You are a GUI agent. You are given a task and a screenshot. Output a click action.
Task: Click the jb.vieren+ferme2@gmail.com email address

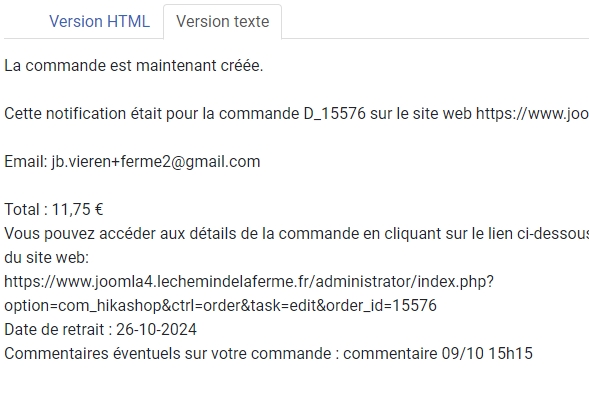156,162
